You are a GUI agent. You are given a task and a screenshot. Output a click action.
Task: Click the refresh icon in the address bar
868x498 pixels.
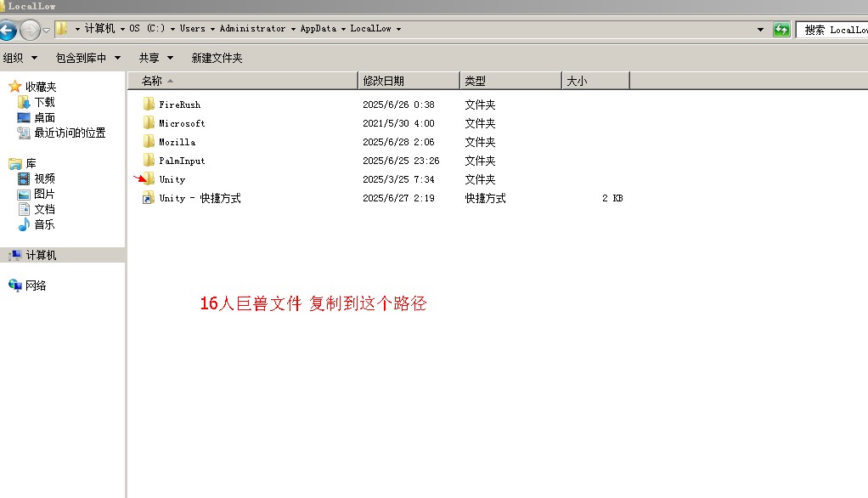(x=781, y=28)
